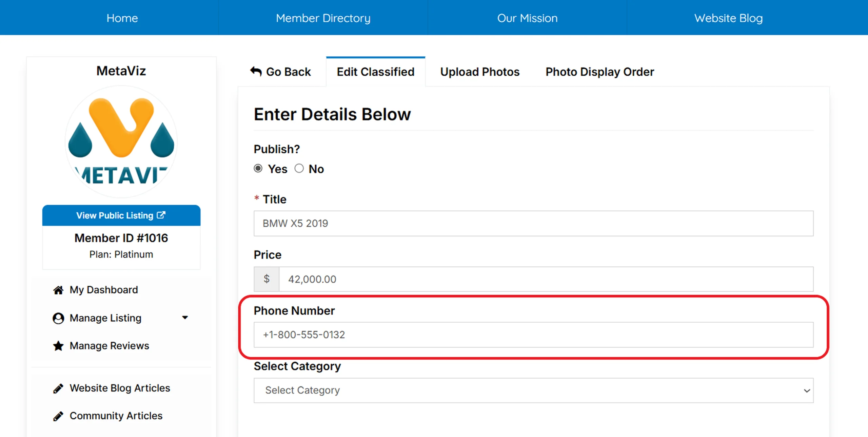Click the Go Back arrow icon
This screenshot has height=437, width=868.
pyautogui.click(x=256, y=72)
